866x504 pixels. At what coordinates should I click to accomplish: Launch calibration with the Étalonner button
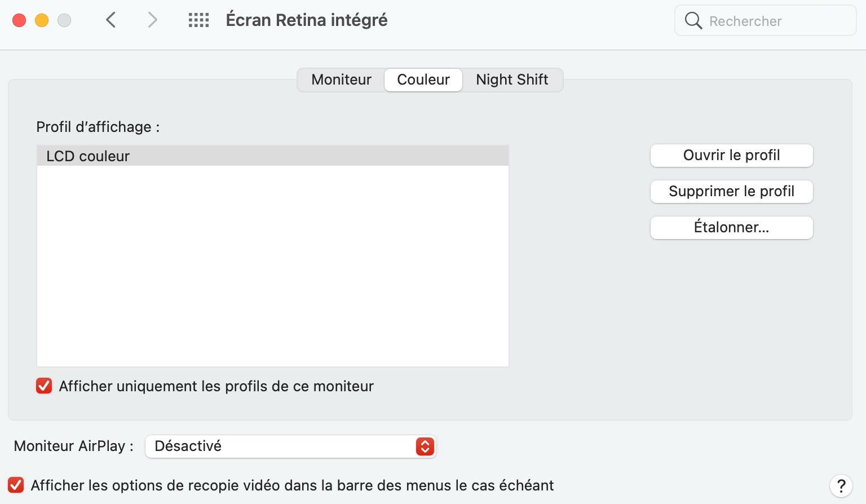pyautogui.click(x=731, y=228)
